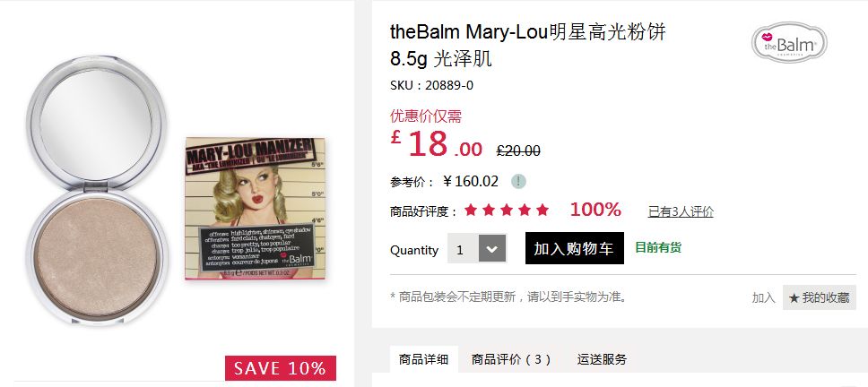Click the Mary-Lou Manizer box packaging image
868x387 pixels.
tap(256, 209)
